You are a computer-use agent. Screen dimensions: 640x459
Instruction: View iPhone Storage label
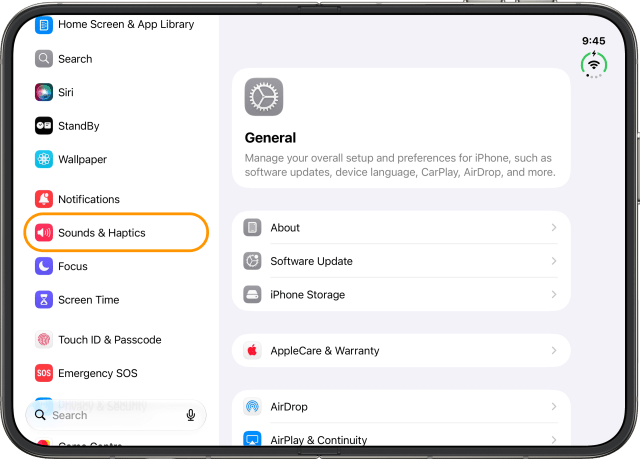[308, 295]
